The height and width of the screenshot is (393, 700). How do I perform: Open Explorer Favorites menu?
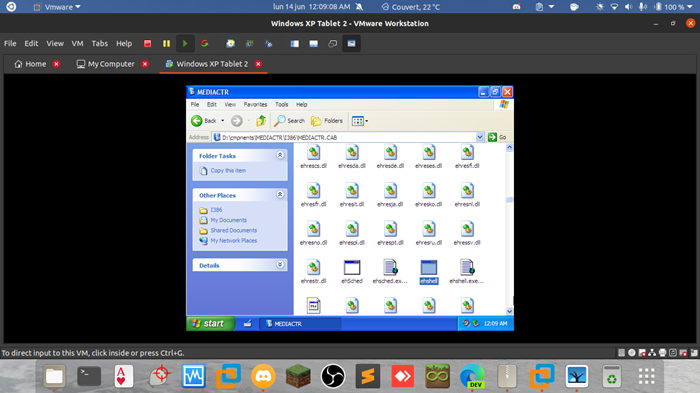click(255, 105)
